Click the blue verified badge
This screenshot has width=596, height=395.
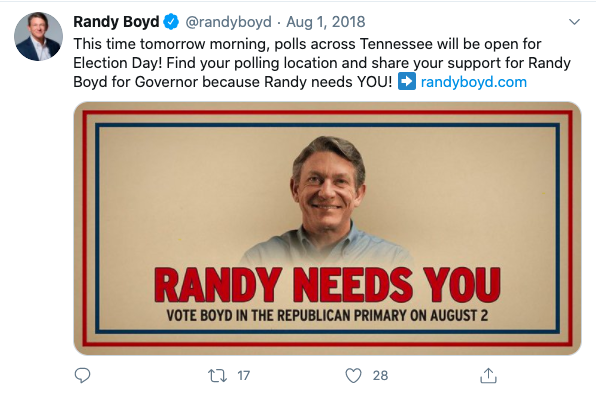point(171,22)
